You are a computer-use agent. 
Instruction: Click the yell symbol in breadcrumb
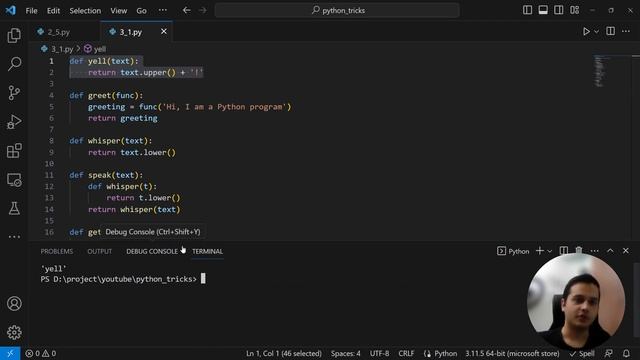click(100, 49)
